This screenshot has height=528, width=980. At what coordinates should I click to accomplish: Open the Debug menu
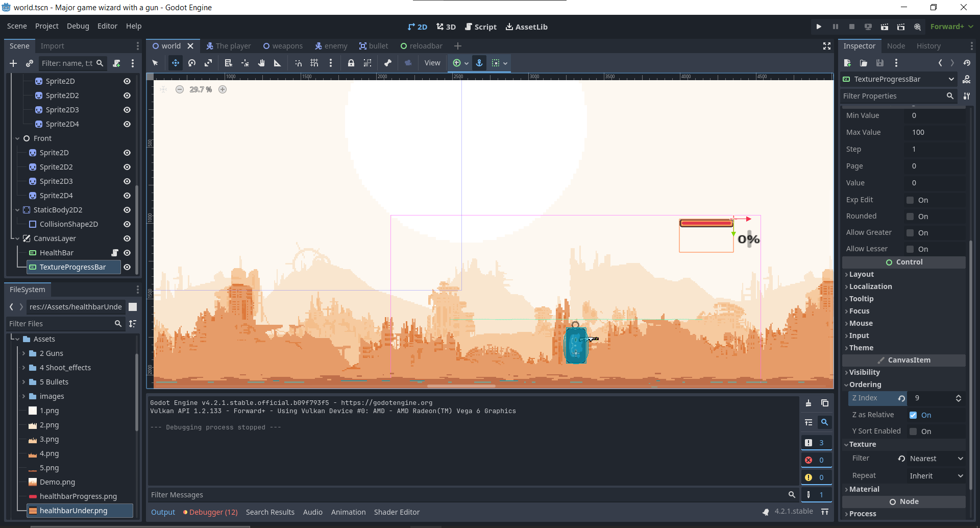click(78, 26)
